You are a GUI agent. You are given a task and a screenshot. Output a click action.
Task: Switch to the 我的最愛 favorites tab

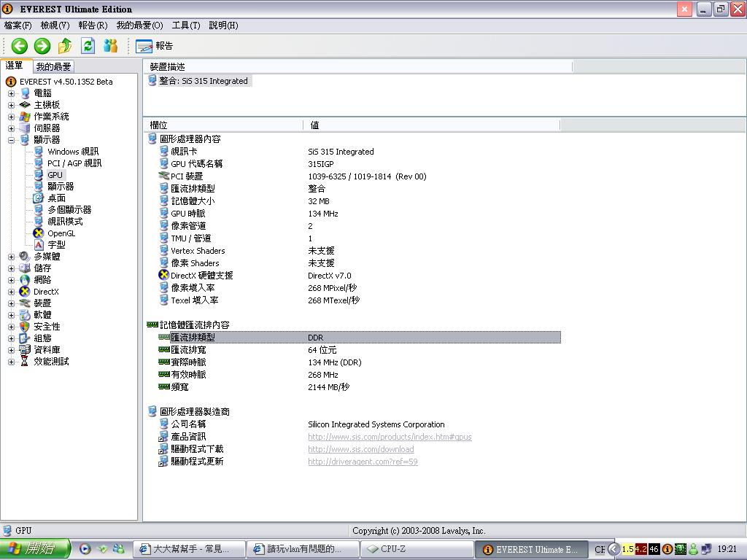click(x=53, y=66)
